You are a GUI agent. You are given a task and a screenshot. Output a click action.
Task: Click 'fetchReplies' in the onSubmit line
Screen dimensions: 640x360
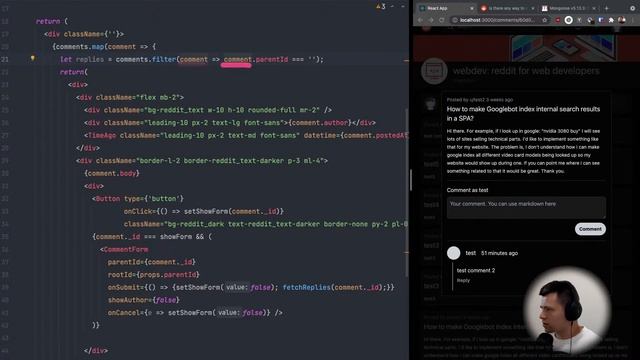coord(306,287)
